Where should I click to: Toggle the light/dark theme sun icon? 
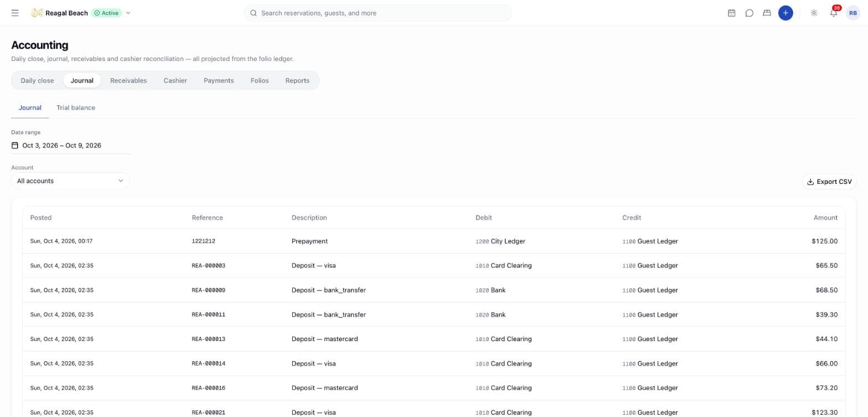tap(814, 13)
